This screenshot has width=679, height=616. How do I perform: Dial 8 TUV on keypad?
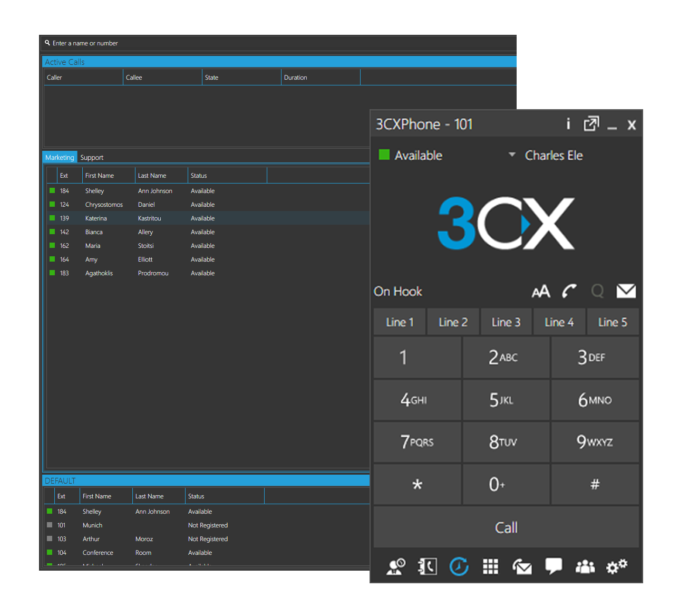pos(506,442)
